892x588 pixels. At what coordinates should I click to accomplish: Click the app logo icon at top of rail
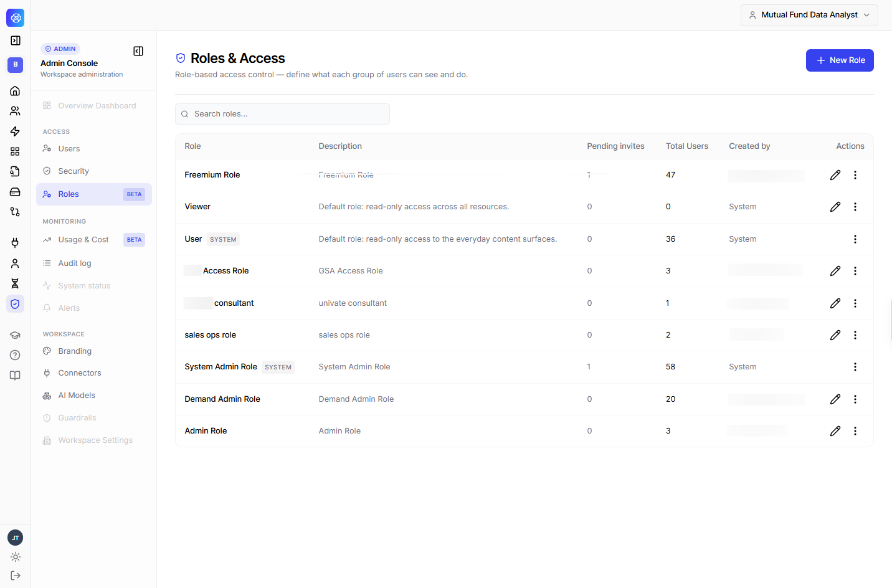(x=16, y=18)
